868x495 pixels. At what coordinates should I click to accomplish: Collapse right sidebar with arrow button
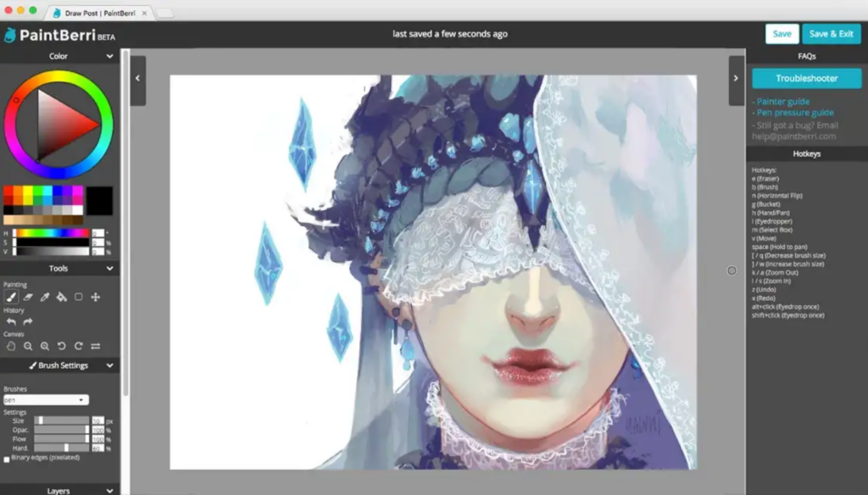coord(736,81)
